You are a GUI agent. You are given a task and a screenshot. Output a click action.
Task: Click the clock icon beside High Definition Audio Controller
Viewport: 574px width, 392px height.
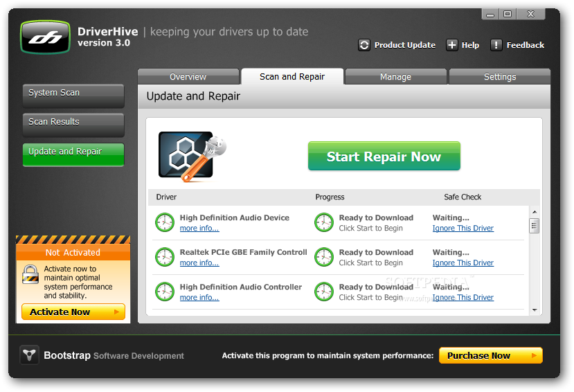(x=165, y=292)
